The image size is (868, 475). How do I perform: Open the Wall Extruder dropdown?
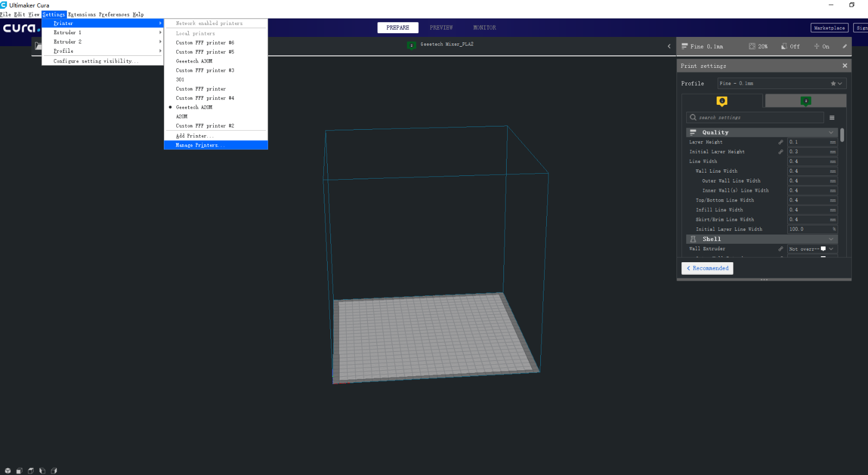click(x=812, y=249)
